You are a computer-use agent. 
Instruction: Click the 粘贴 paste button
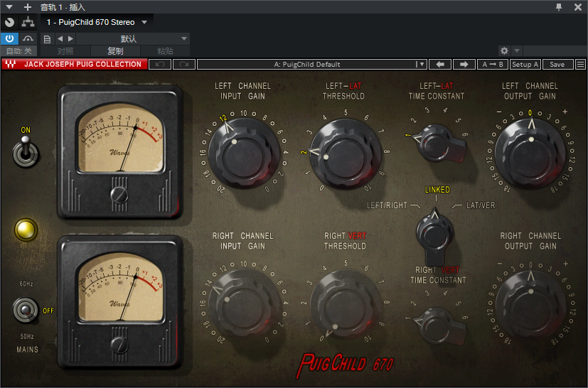point(165,51)
